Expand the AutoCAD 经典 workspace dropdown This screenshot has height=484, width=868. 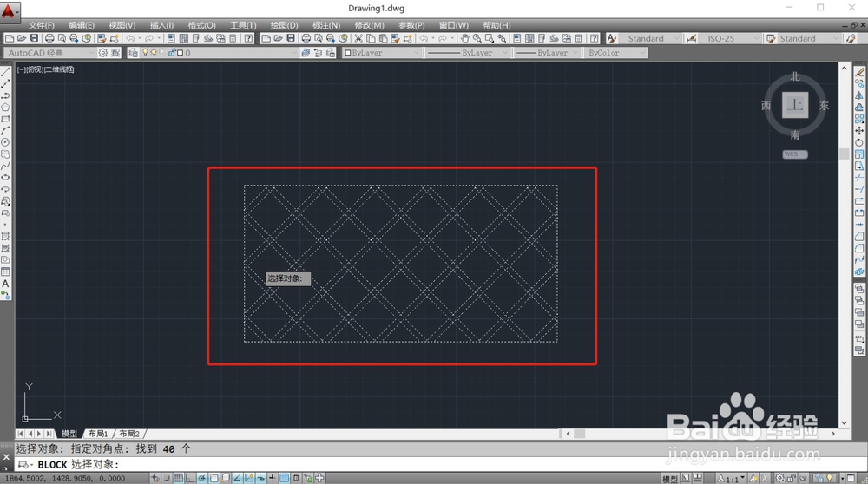point(91,53)
